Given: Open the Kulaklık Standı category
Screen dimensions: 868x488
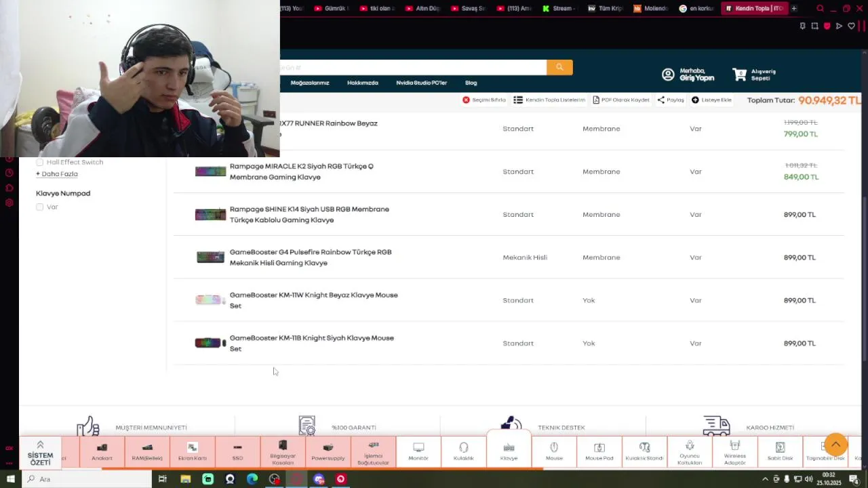Looking at the screenshot, I should point(644,452).
